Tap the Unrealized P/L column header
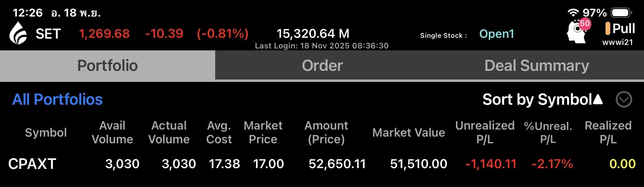 point(485,132)
